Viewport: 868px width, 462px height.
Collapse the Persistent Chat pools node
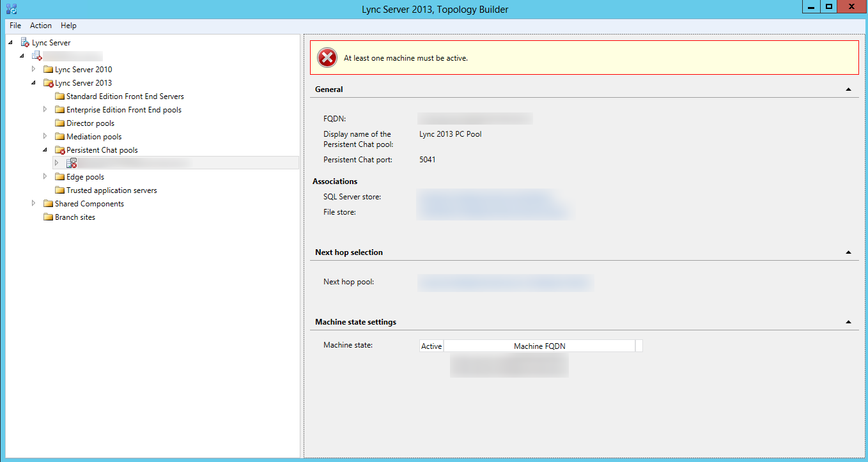coord(45,150)
